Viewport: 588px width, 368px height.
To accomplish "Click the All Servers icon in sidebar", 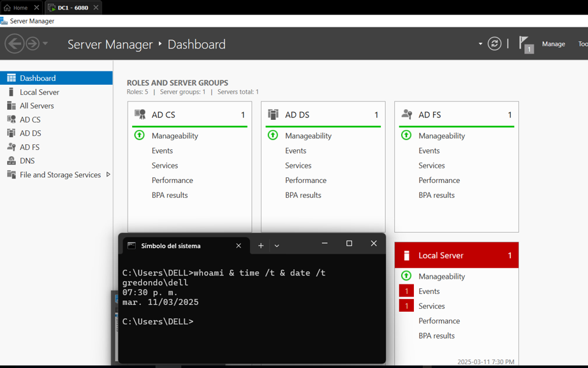I will (x=11, y=106).
